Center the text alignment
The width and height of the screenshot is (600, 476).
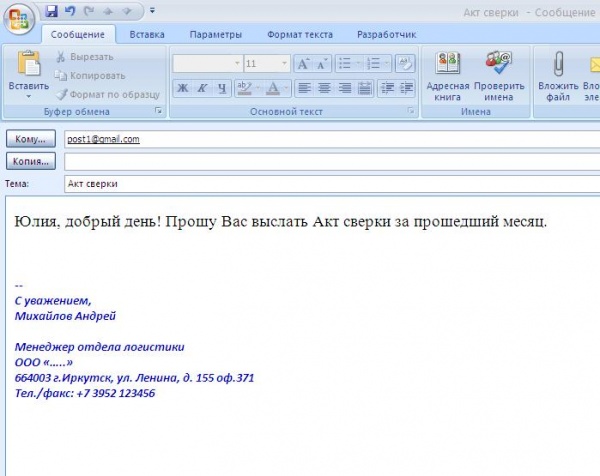point(324,88)
